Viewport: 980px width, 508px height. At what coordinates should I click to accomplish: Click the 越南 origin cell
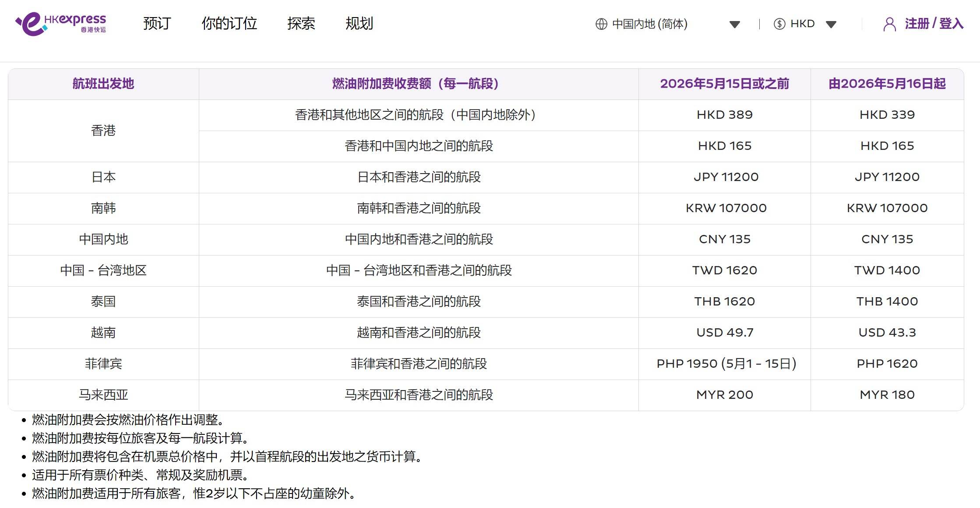(x=103, y=333)
